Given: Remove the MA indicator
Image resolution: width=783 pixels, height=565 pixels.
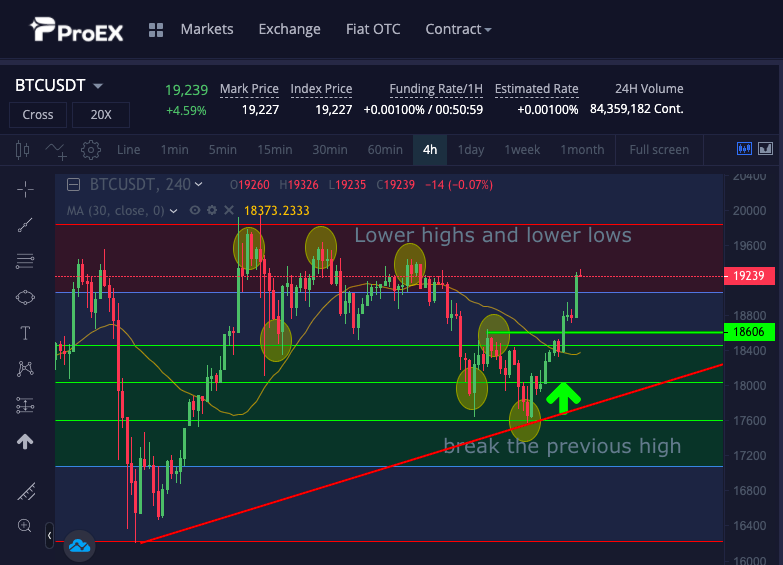Looking at the screenshot, I should click(229, 210).
